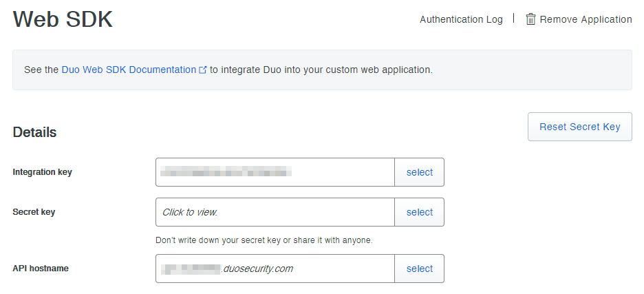Click the trash icon beside Remove Application
The width and height of the screenshot is (644, 294).
[x=530, y=19]
